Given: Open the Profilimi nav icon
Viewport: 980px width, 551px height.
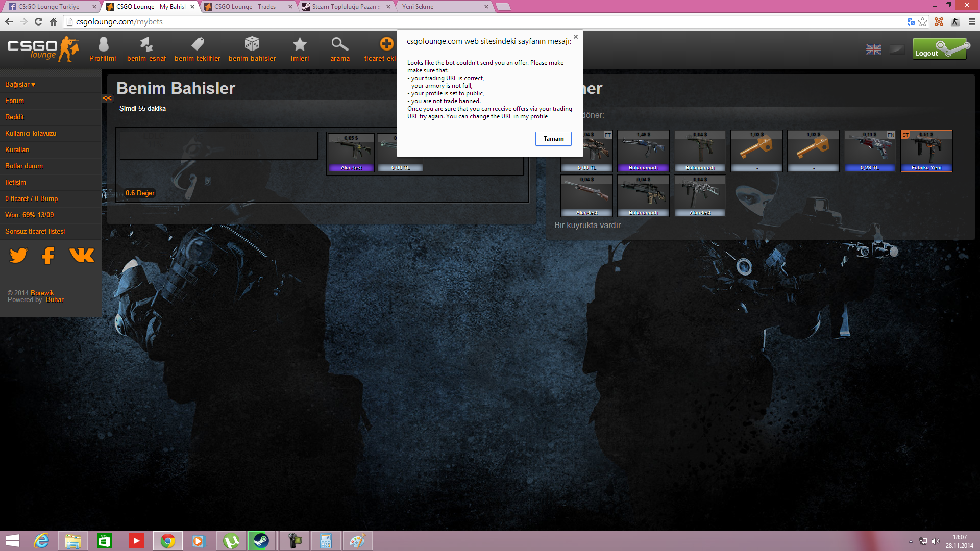Looking at the screenshot, I should pyautogui.click(x=103, y=49).
